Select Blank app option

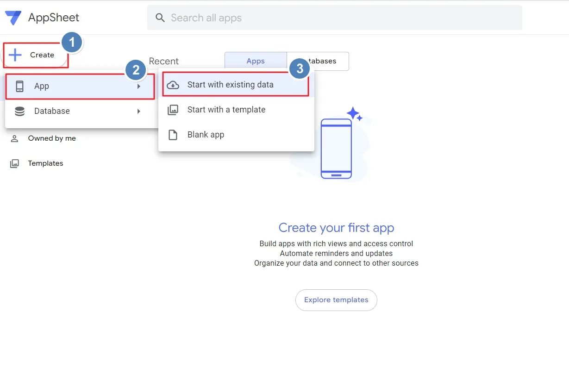206,135
